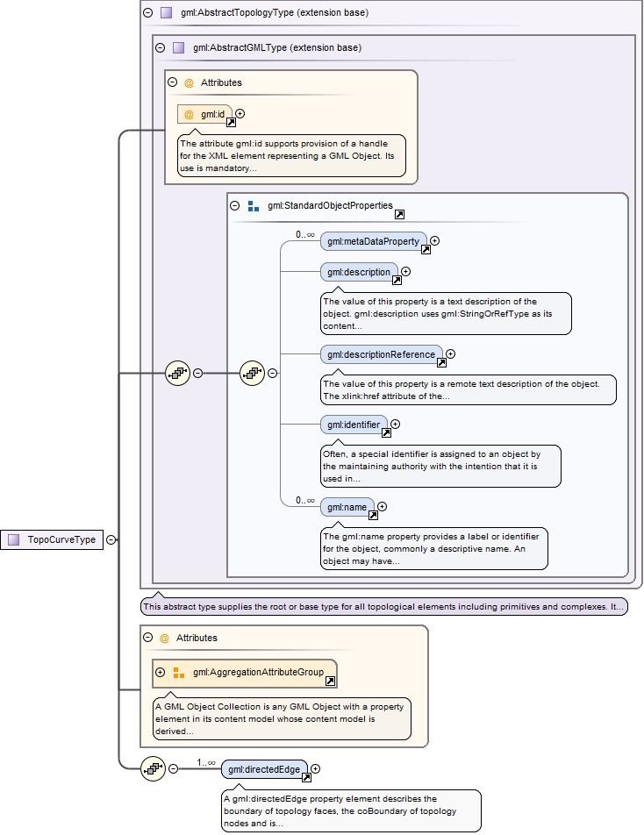
Task: Collapse the Attributes box with AggregationAttributeGroup
Action: click(x=148, y=638)
